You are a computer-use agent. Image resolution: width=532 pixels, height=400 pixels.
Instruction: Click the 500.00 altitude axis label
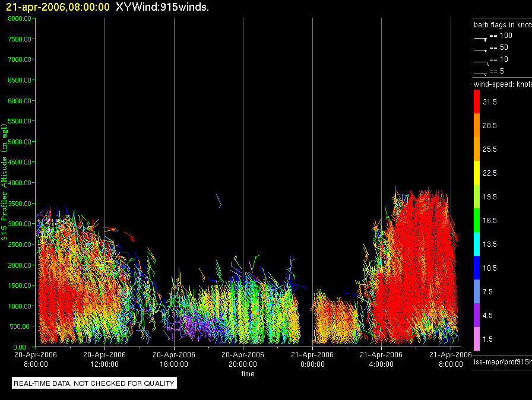click(20, 326)
